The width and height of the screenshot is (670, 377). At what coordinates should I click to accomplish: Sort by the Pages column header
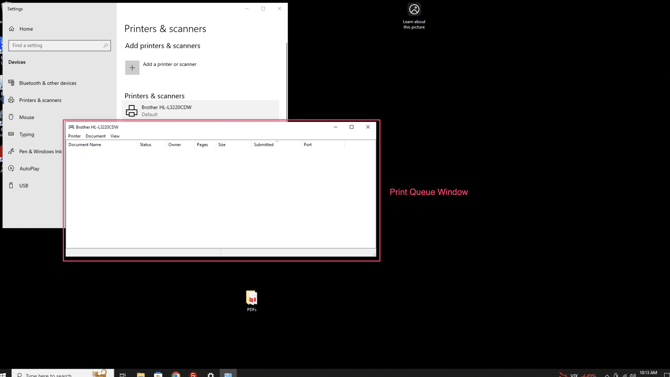[x=206, y=145]
